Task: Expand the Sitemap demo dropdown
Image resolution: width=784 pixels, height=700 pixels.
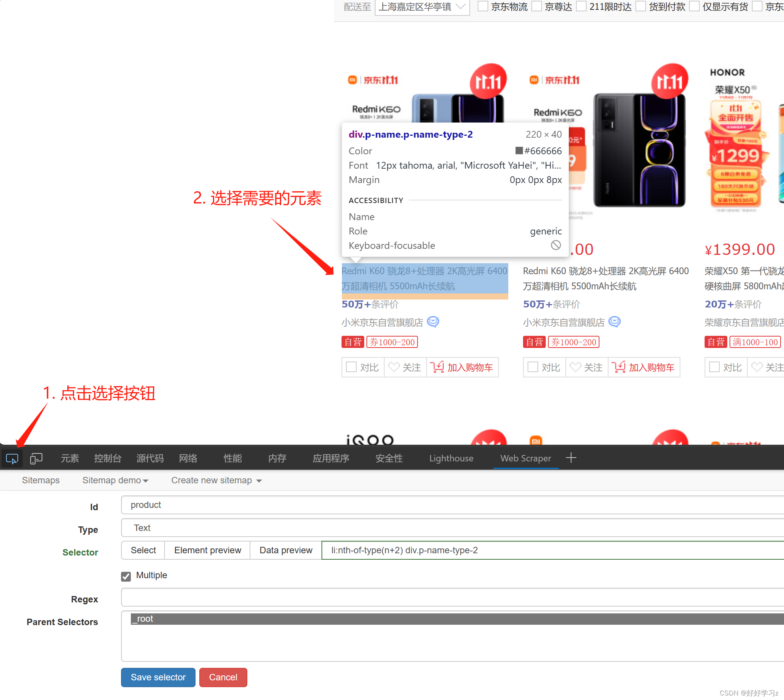Action: coord(115,480)
